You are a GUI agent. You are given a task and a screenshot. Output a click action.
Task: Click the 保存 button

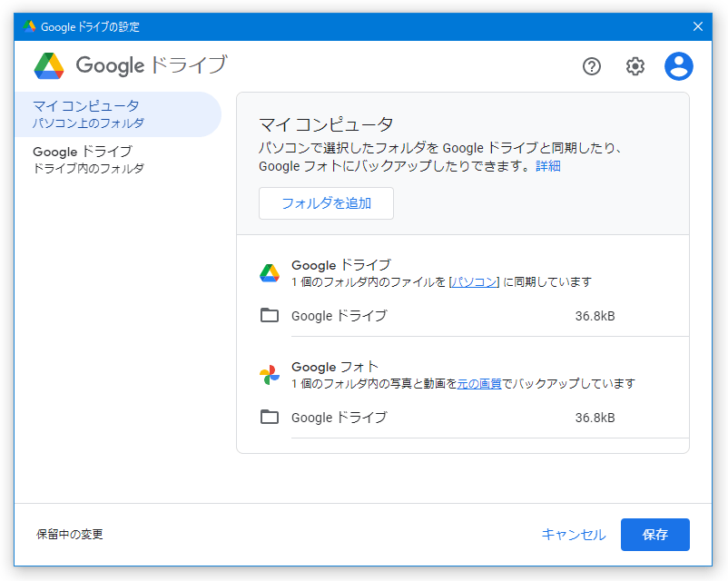tap(655, 535)
